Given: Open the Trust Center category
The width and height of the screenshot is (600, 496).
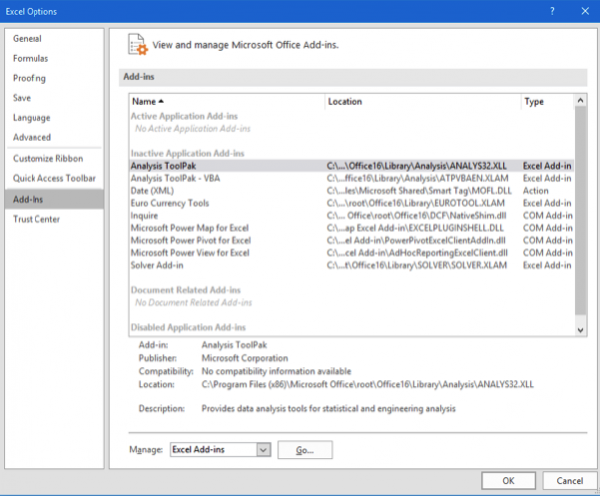Looking at the screenshot, I should [36, 219].
